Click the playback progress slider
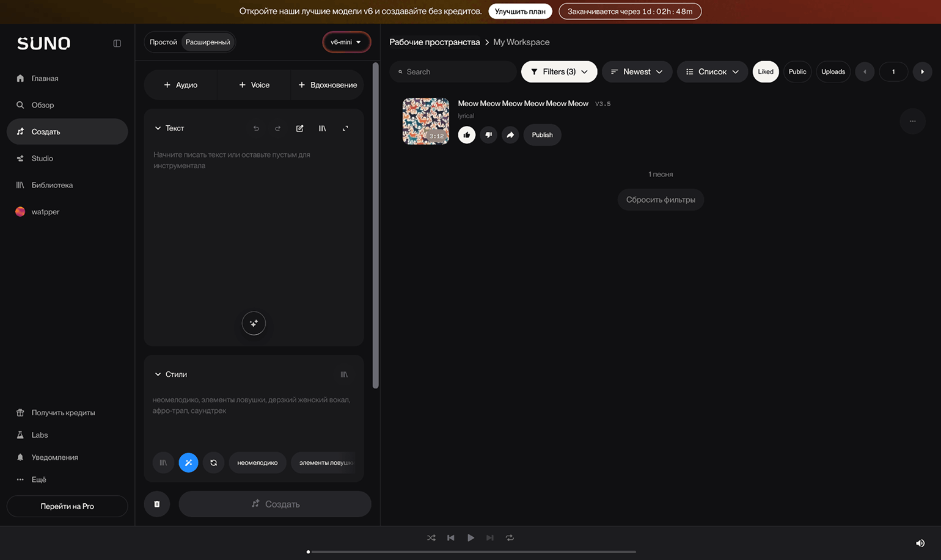Image resolution: width=941 pixels, height=560 pixels. (x=472, y=551)
